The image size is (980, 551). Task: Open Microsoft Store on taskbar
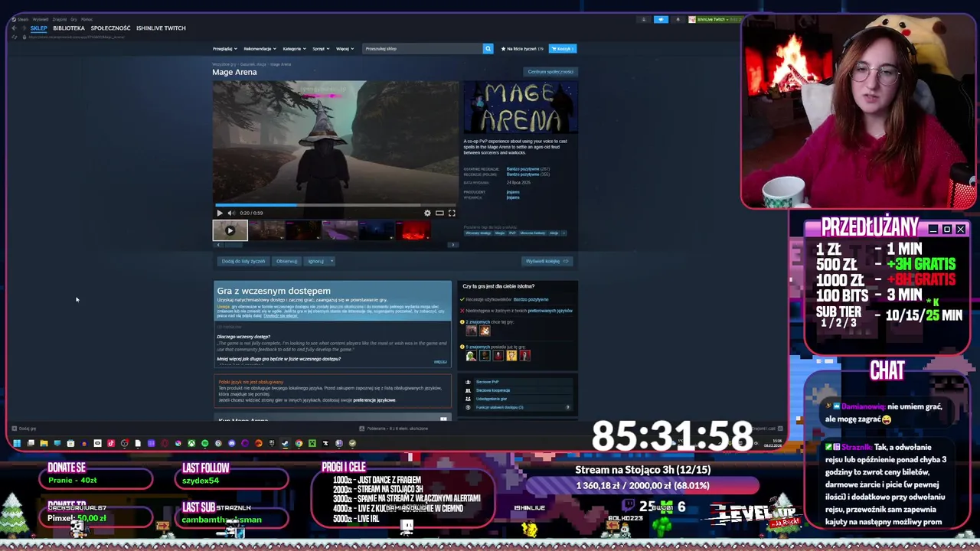pos(70,443)
